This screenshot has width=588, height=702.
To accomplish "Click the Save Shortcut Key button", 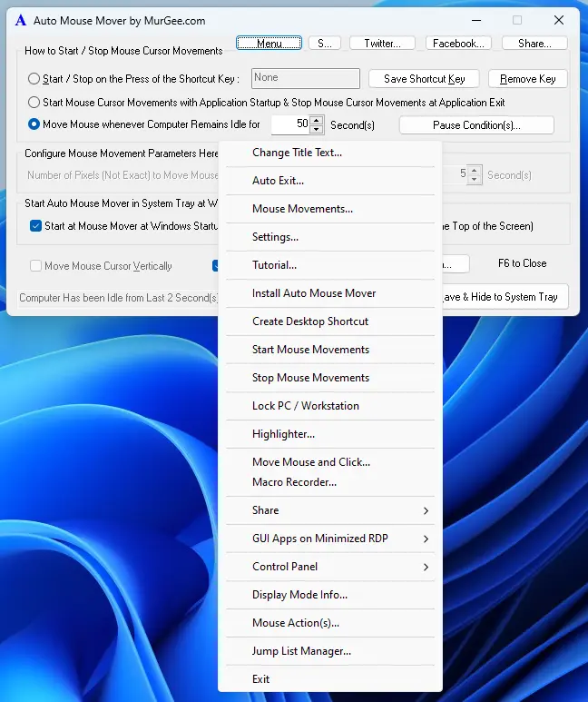I will 424,79.
